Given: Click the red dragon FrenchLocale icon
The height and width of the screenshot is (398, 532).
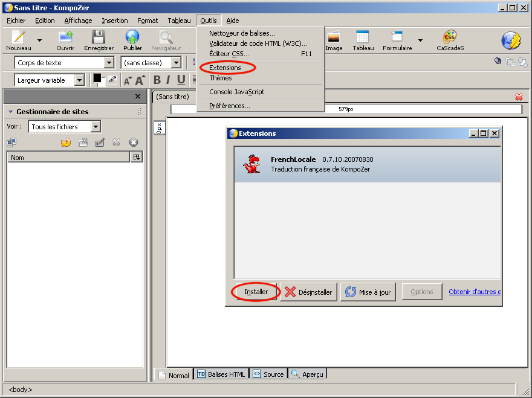Looking at the screenshot, I should tap(251, 164).
